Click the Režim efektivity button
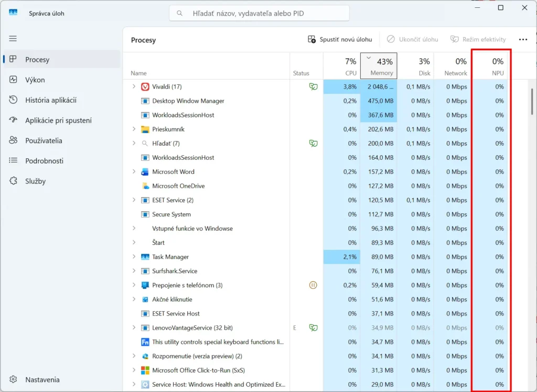 coord(478,39)
